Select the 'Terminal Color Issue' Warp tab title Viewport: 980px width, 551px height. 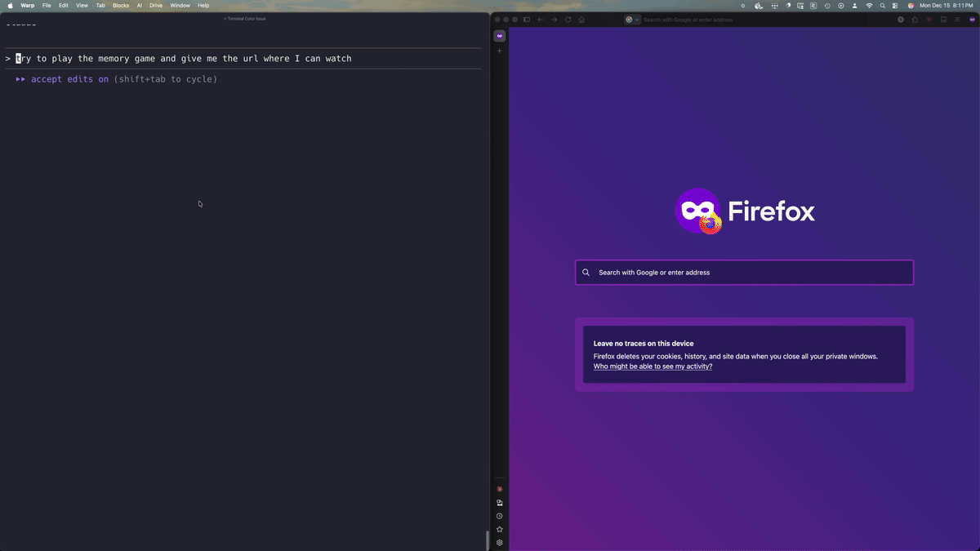click(246, 18)
